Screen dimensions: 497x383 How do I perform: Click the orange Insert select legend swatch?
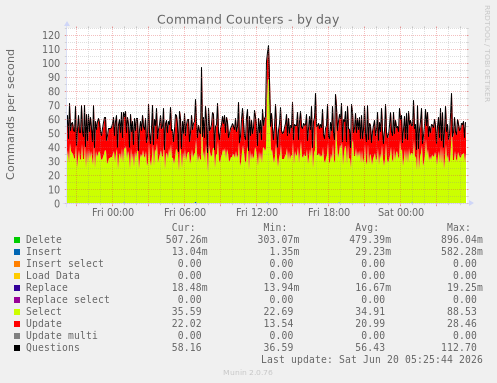[17, 264]
